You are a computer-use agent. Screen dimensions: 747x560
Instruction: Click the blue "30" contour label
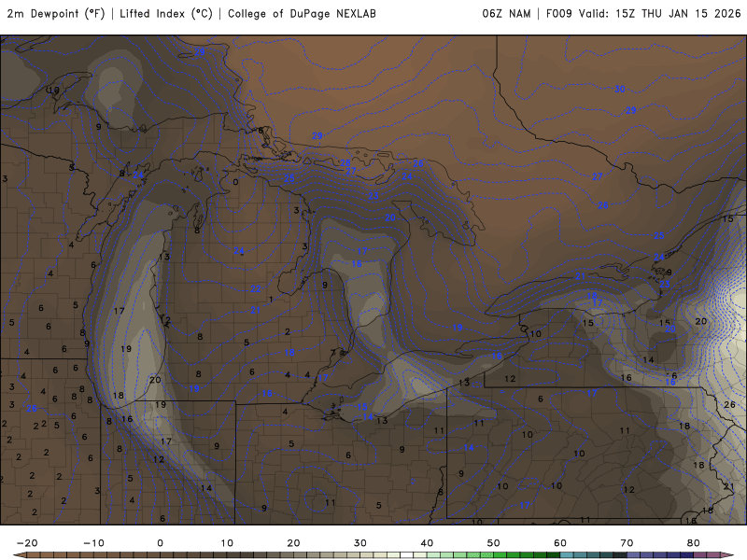[x=619, y=89]
